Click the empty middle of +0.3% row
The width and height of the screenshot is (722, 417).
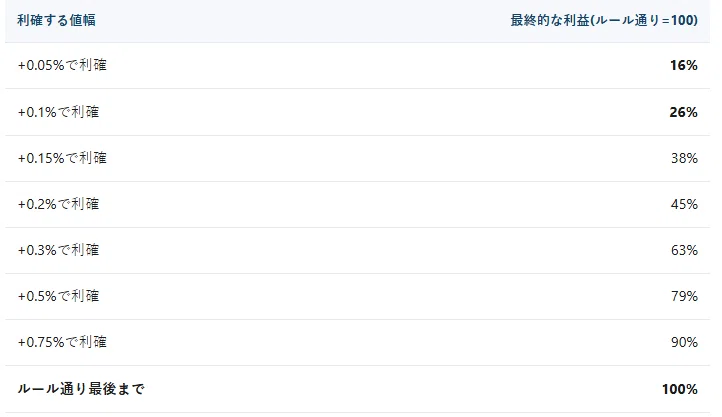(x=357, y=250)
